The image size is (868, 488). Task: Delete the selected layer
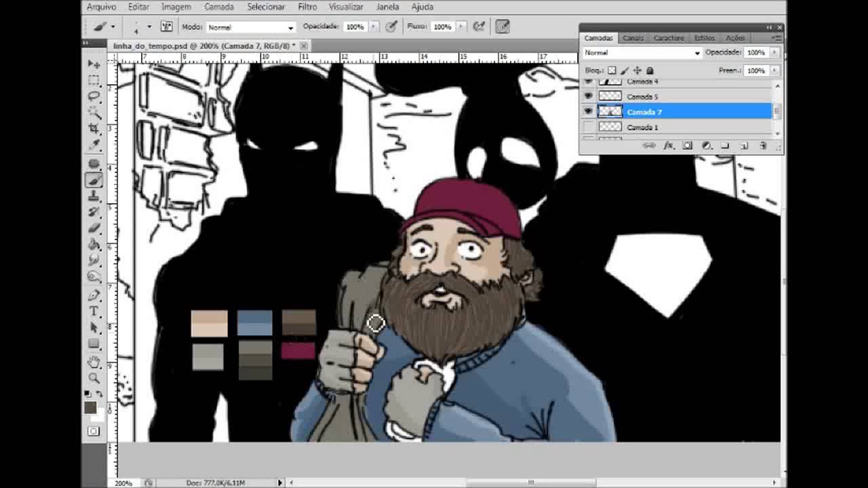(763, 146)
